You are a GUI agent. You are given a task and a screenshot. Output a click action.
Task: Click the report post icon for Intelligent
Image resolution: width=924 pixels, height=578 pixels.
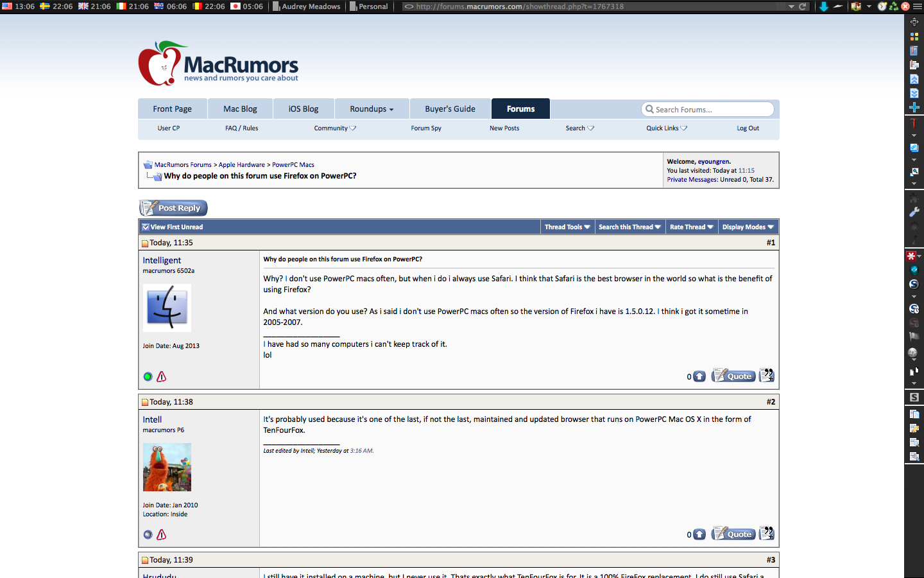pyautogui.click(x=162, y=376)
